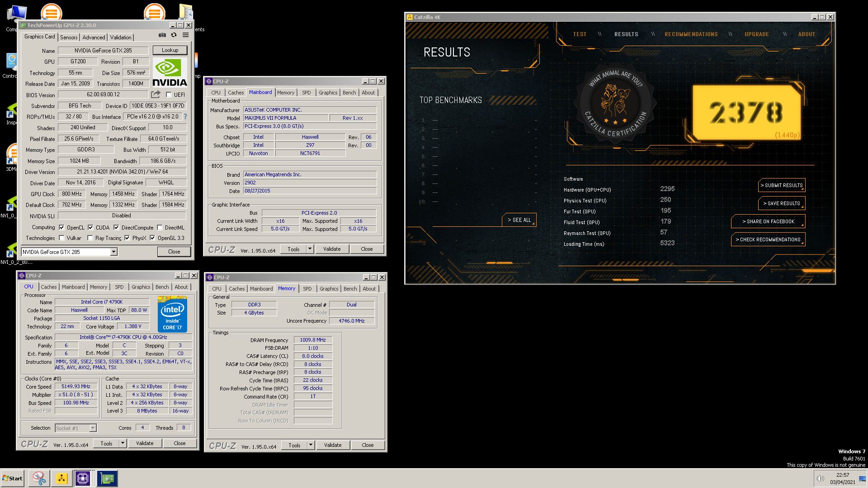Click the Lookup button in GPU-Z

(170, 50)
